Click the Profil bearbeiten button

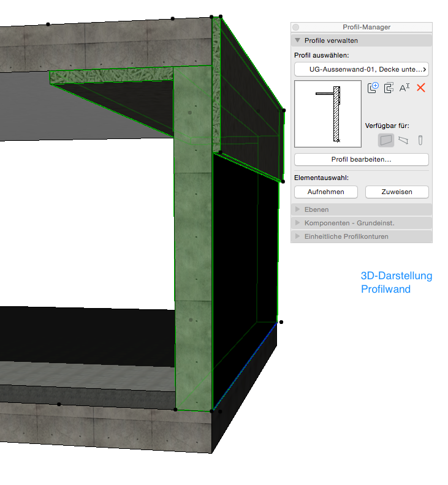361,159
